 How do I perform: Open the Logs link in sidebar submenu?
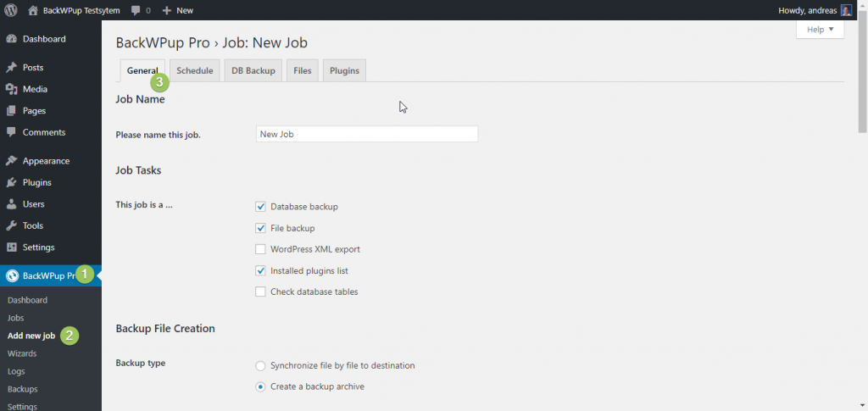(x=17, y=371)
